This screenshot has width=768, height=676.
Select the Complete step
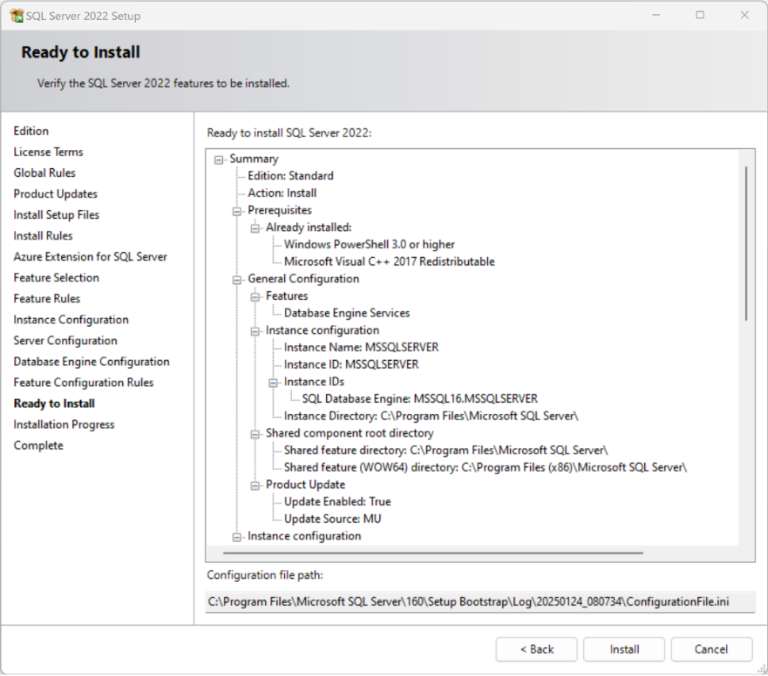pos(39,446)
